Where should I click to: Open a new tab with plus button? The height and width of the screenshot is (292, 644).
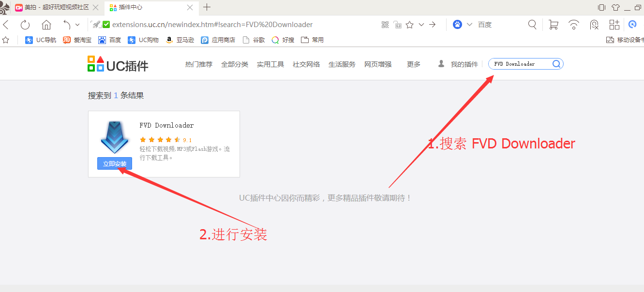(207, 7)
